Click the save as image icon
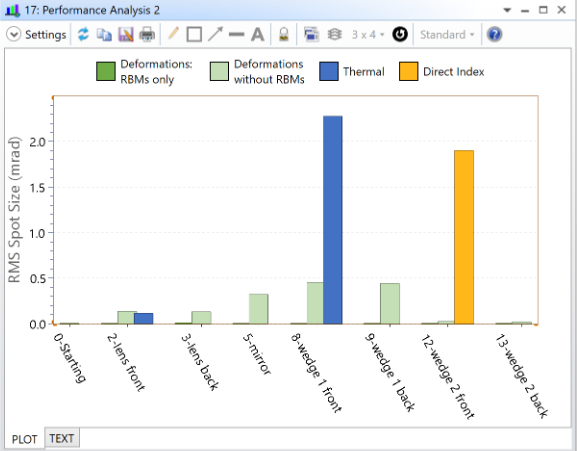578x451 pixels. click(126, 35)
